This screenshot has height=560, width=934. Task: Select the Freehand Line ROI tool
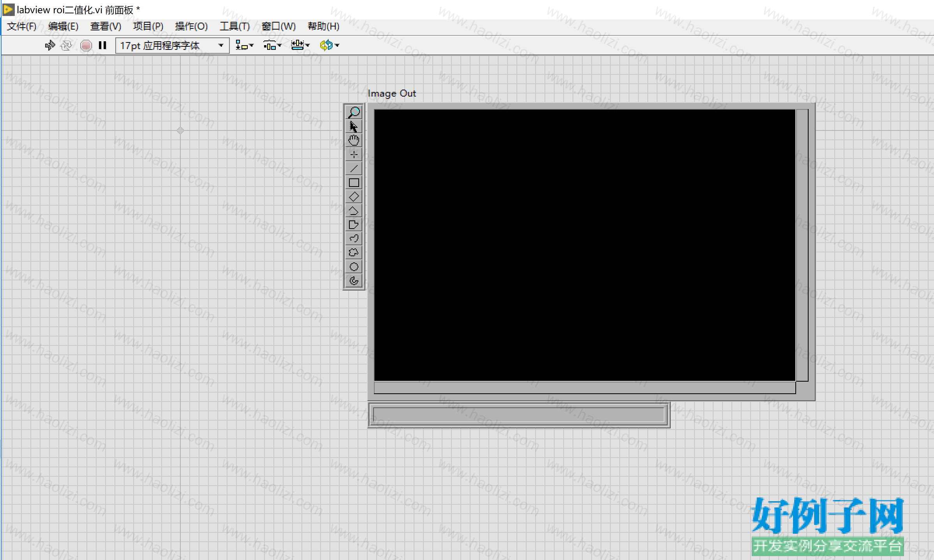[x=354, y=238]
